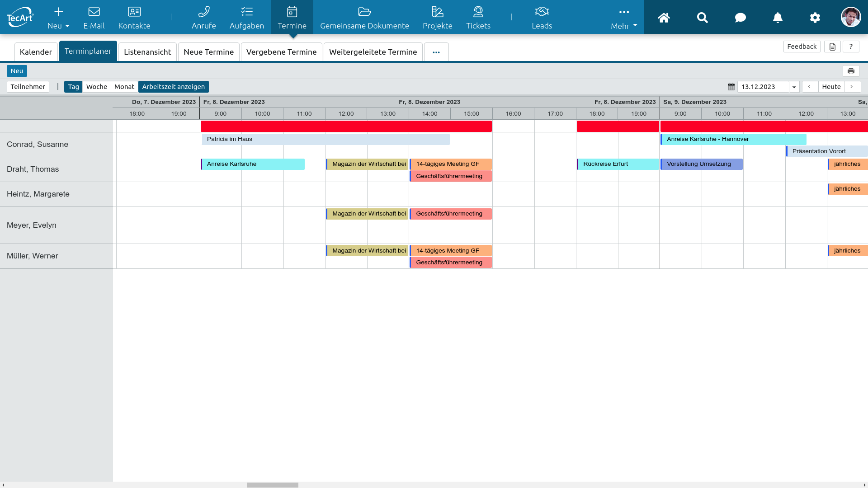Image resolution: width=868 pixels, height=488 pixels.
Task: Click the Heute button
Action: (x=831, y=87)
